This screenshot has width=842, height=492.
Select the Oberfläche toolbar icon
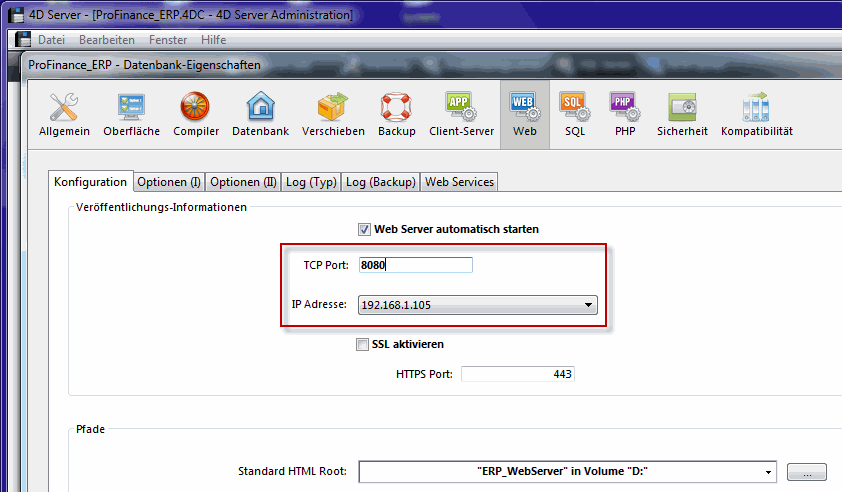pyautogui.click(x=131, y=114)
